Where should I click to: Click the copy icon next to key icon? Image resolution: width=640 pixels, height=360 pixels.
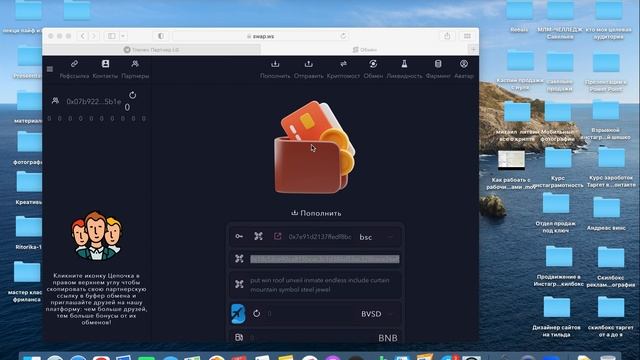(x=258, y=236)
